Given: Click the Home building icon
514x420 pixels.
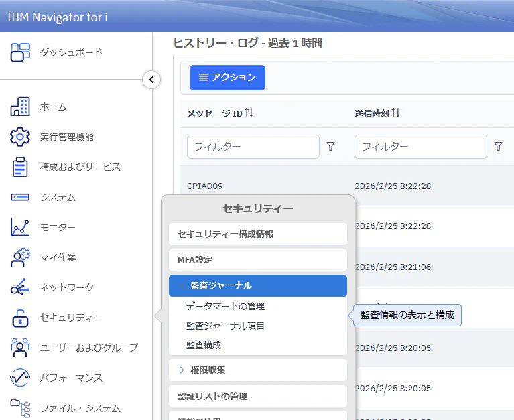Looking at the screenshot, I should point(20,107).
